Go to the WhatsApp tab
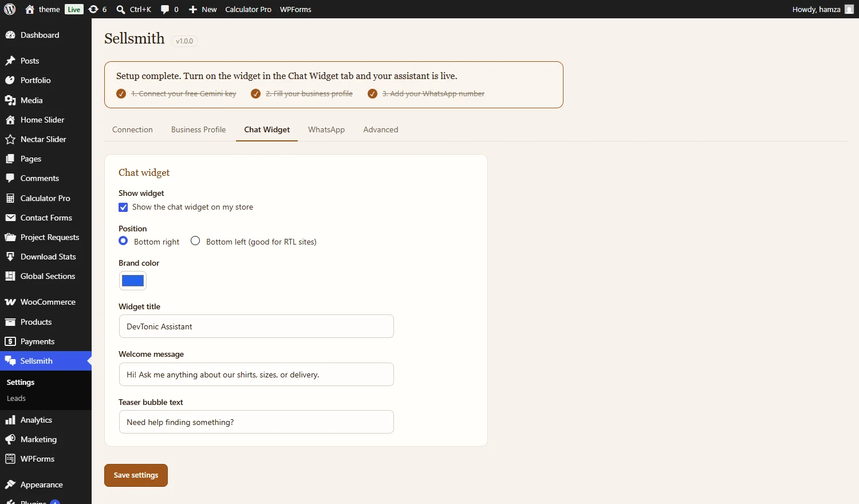 pos(326,129)
